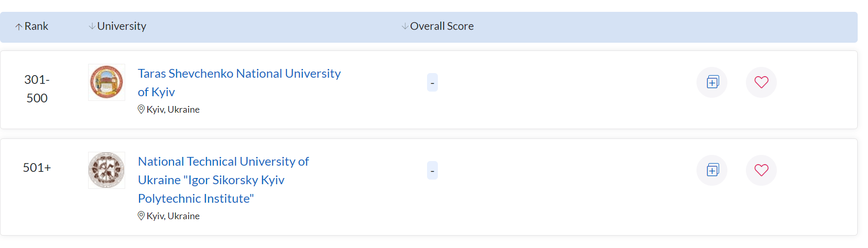868x248 pixels.
Task: Favorite Taras Shevchenko National University with heart
Action: (761, 82)
